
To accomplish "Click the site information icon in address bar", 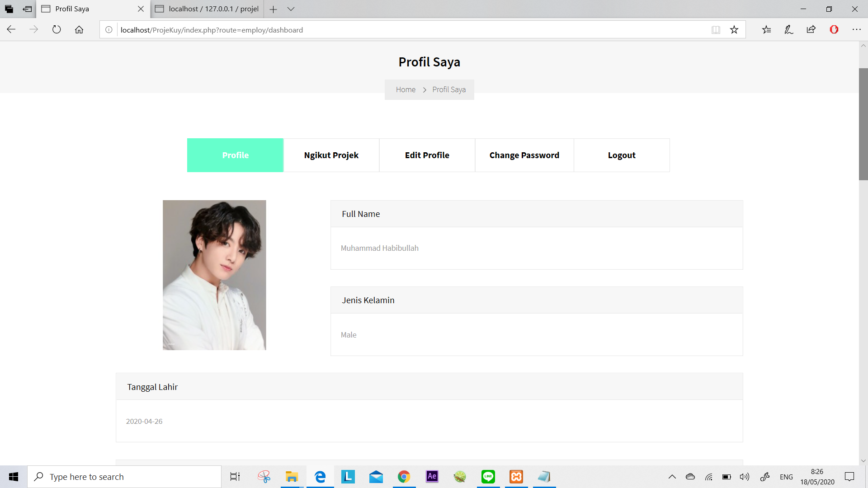I will [x=109, y=30].
